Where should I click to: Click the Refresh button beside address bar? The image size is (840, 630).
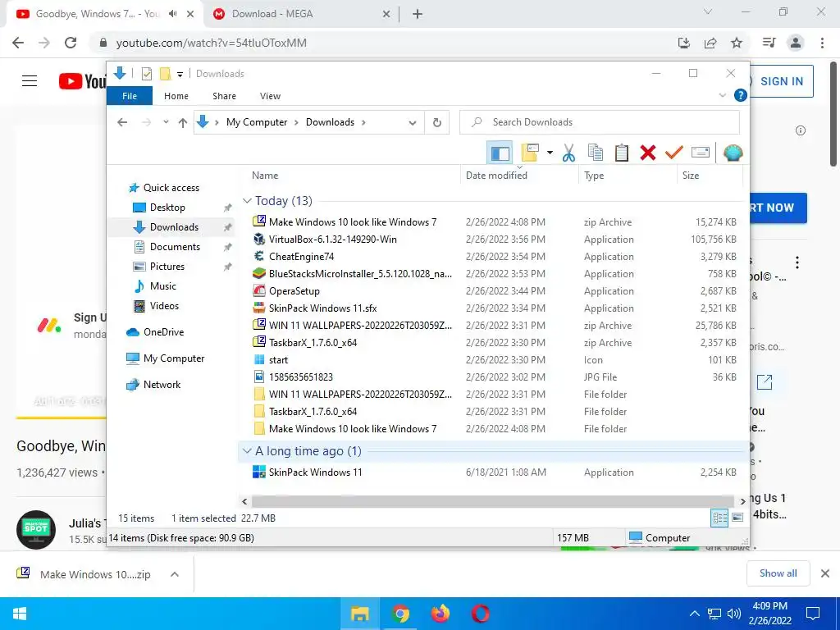point(437,123)
